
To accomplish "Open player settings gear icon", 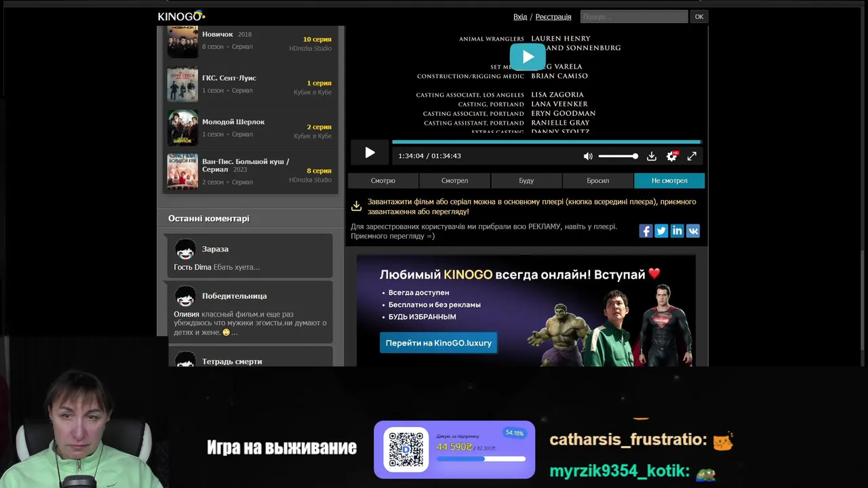I will pyautogui.click(x=671, y=156).
